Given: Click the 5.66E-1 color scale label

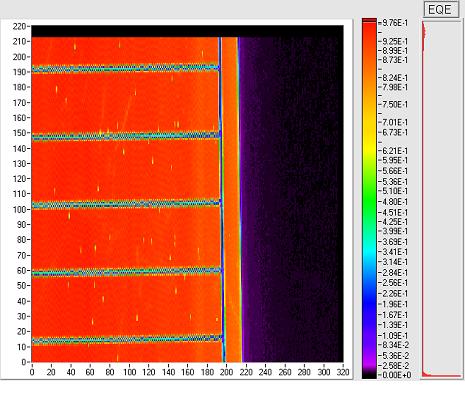Looking at the screenshot, I should click(395, 171).
